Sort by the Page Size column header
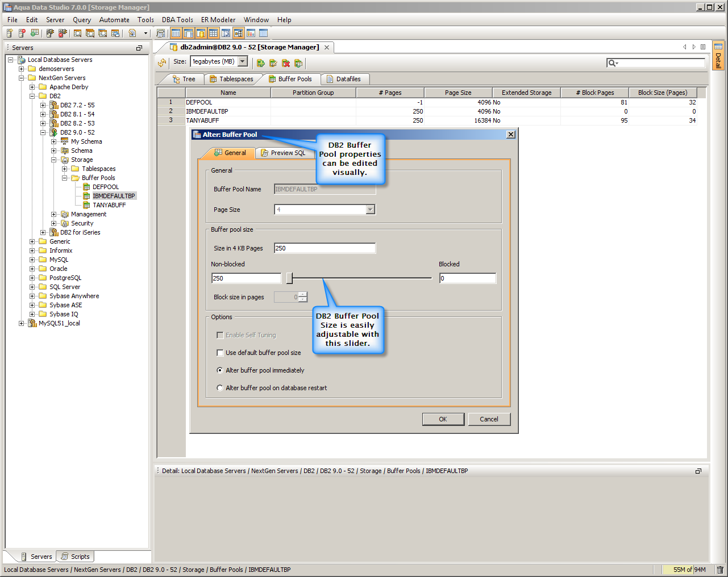Viewport: 728px width, 577px height. click(x=458, y=93)
